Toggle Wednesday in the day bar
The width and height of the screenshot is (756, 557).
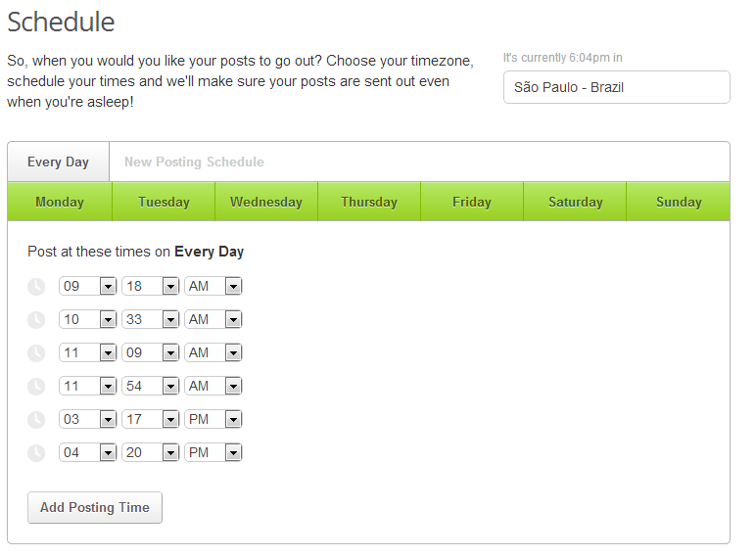tap(266, 203)
